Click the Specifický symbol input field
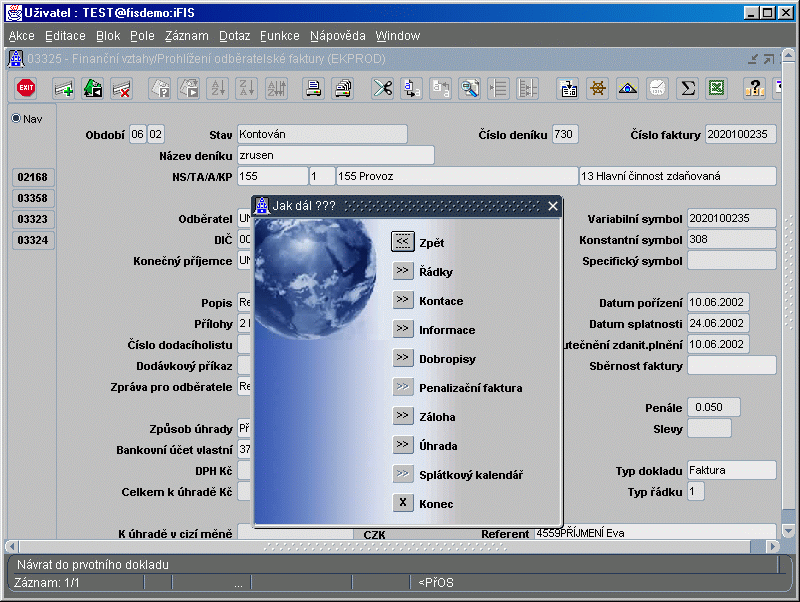 click(732, 261)
